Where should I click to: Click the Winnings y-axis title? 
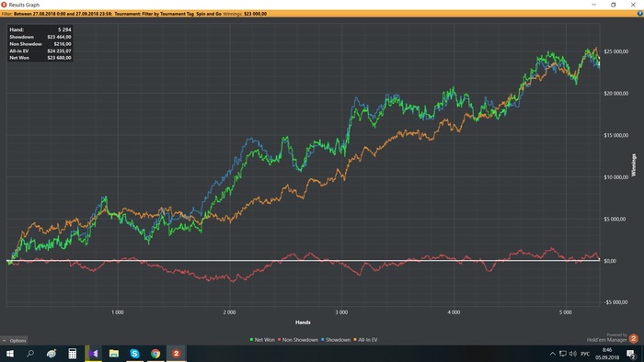point(634,165)
